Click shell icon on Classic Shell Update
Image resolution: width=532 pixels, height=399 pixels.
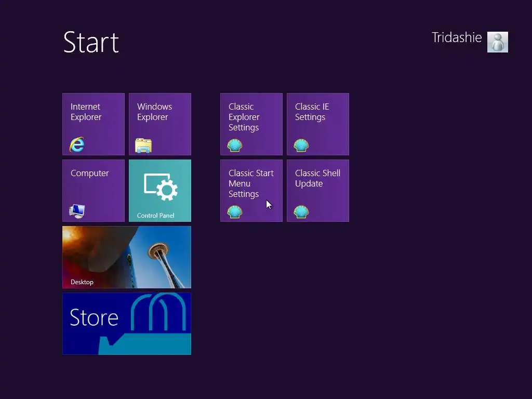coord(301,212)
